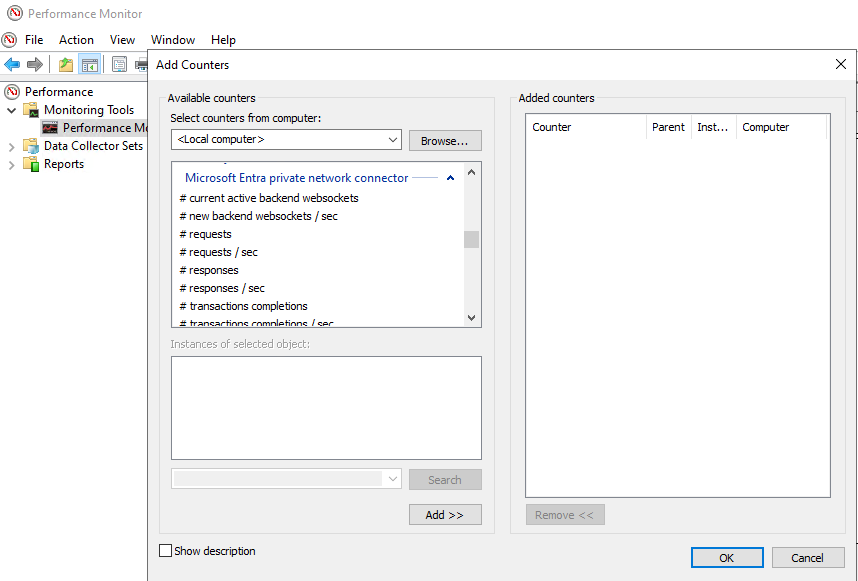Expand the Reports tree node

pyautogui.click(x=11, y=164)
